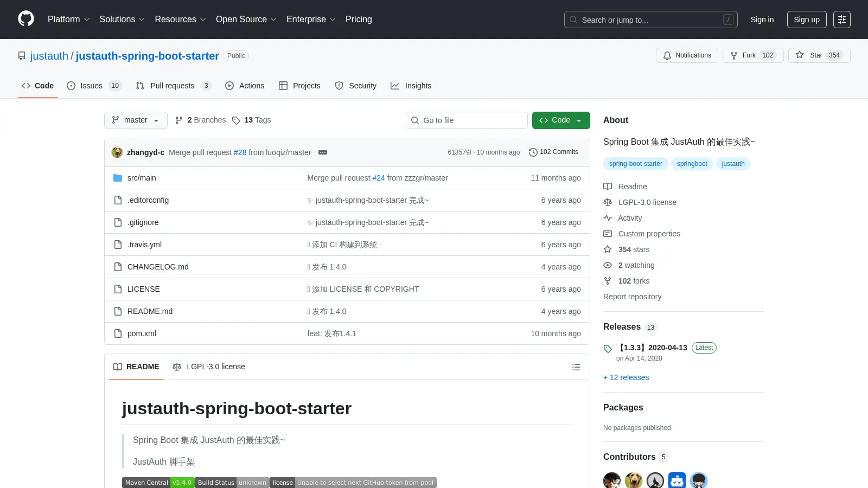Select the justauth topic tag
The width and height of the screenshot is (868, 488).
(x=733, y=164)
